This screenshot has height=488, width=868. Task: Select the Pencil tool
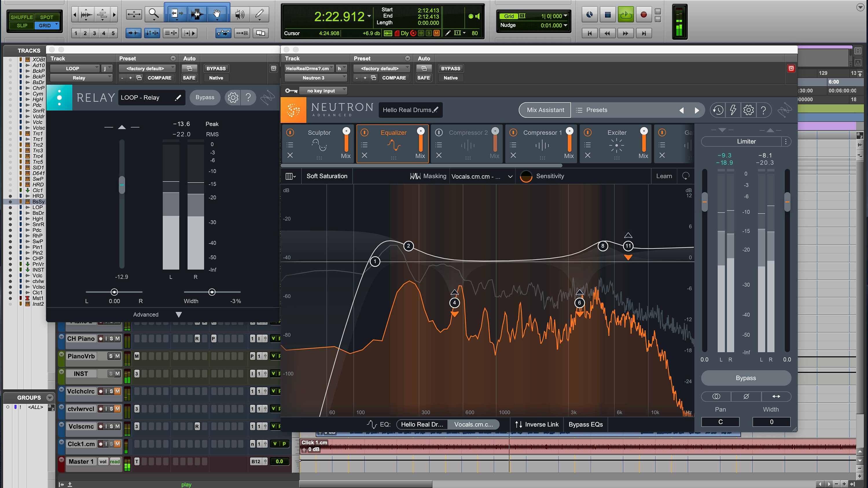tap(260, 14)
